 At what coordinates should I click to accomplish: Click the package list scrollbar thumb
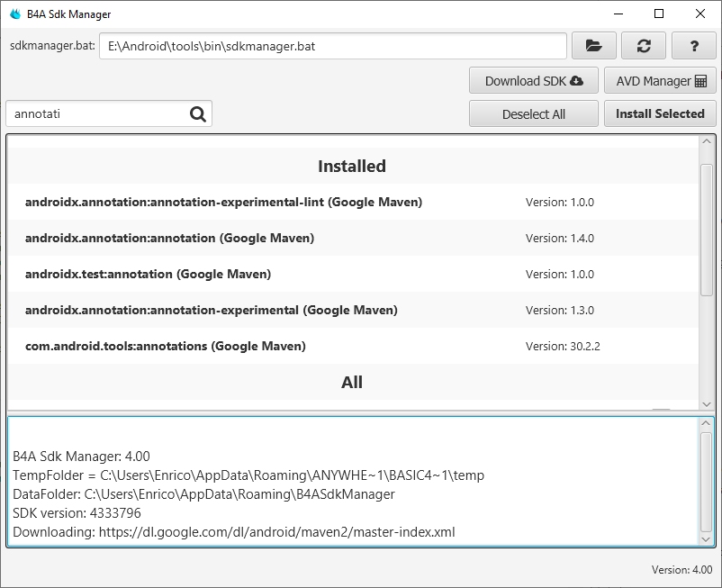[x=707, y=230]
